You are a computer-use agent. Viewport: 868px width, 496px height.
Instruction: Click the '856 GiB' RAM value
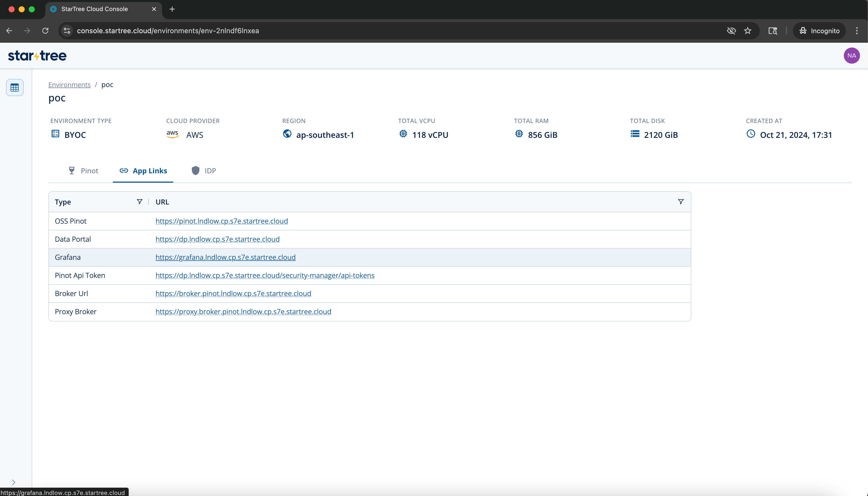542,135
